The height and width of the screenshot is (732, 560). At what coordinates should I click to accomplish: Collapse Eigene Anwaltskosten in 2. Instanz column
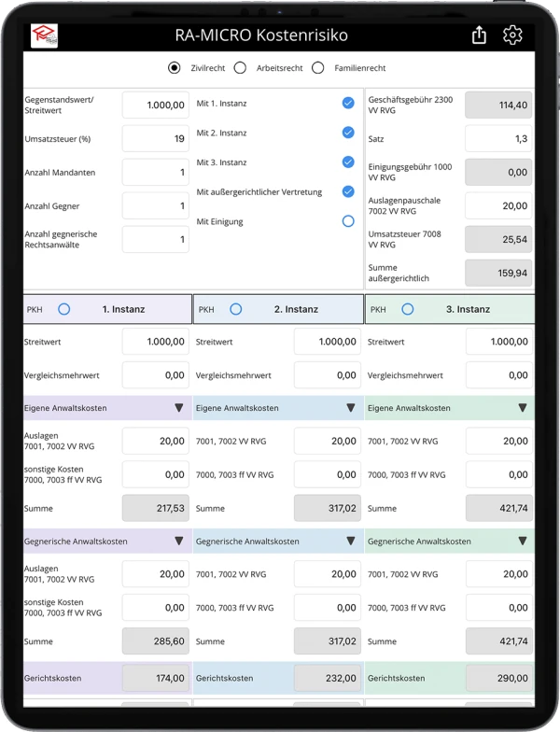point(351,408)
